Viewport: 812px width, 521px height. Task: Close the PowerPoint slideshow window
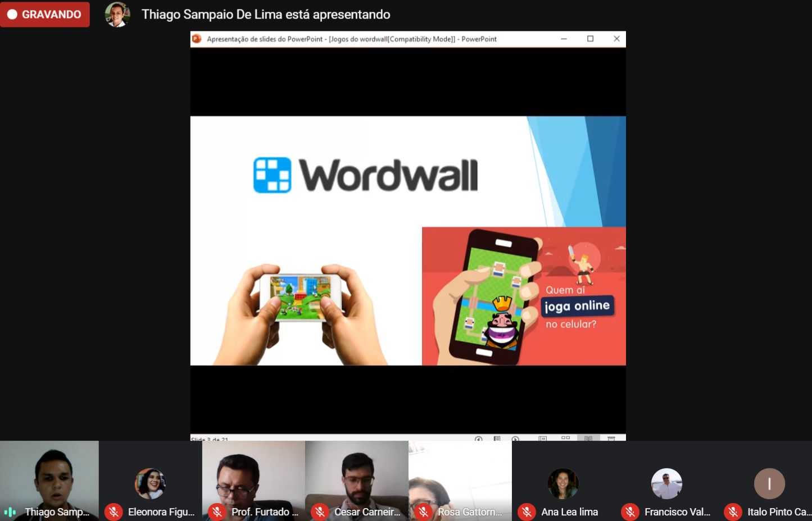coord(616,39)
